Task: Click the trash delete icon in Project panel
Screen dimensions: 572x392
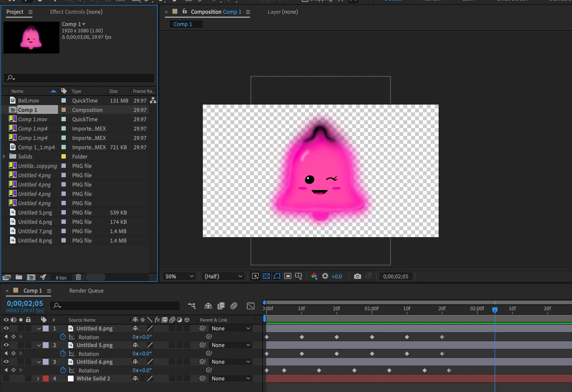Action: pyautogui.click(x=78, y=277)
